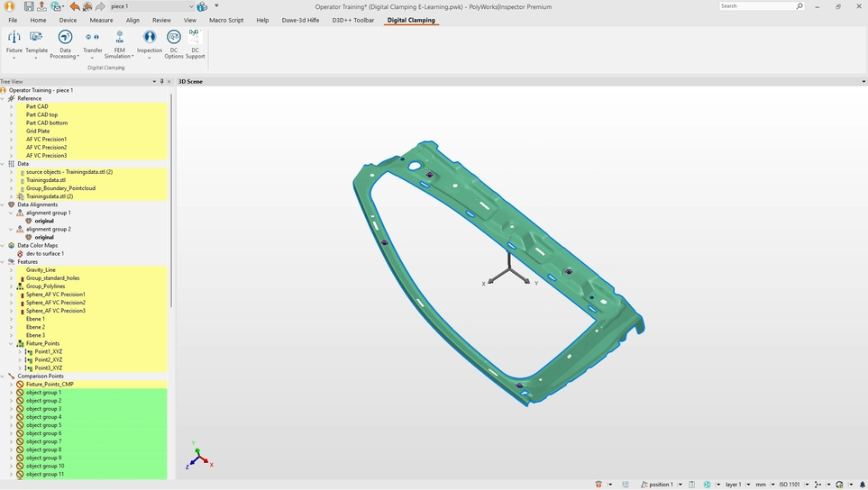Click the XYZ orientation triad icon
This screenshot has height=490, width=868.
[198, 456]
